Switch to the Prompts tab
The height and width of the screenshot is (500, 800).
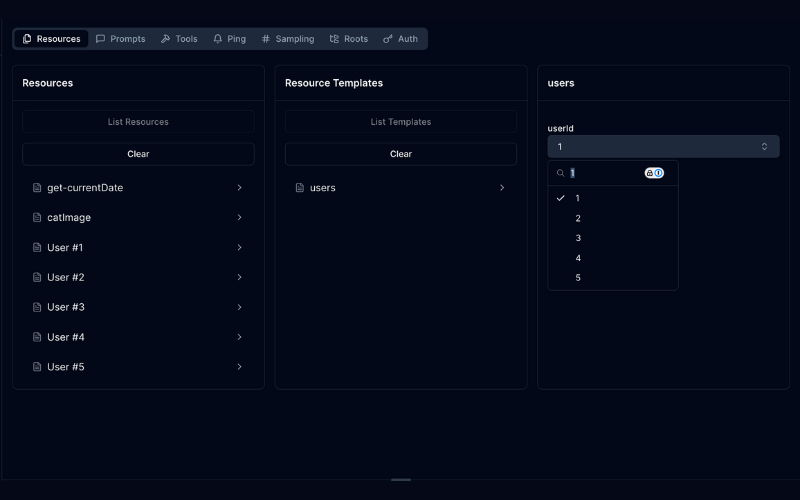coord(120,39)
